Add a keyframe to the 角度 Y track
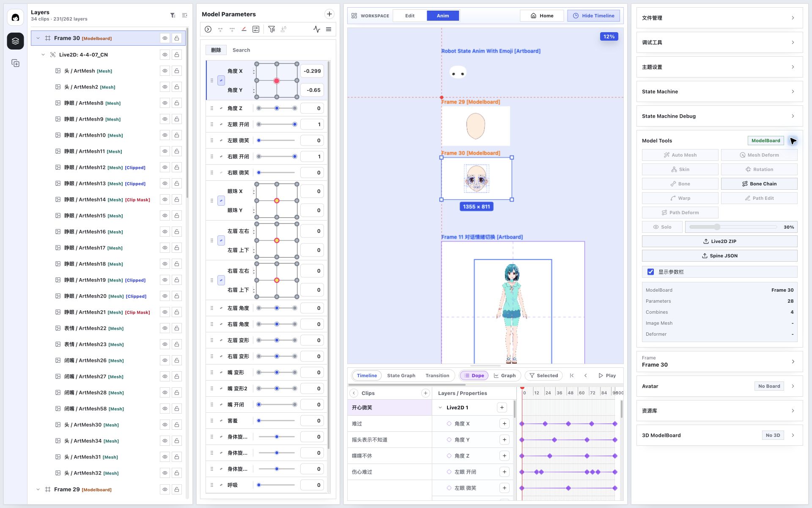Screen dimensions: 812x508 coord(505,440)
